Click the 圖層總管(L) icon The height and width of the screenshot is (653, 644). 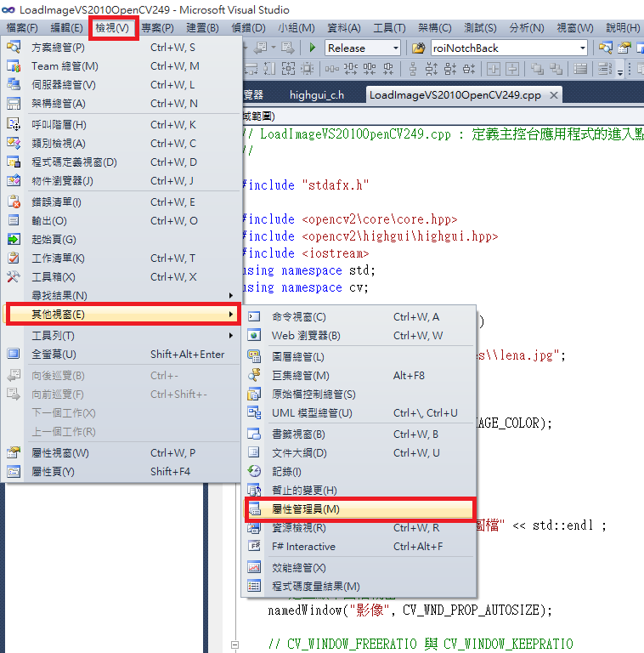254,356
